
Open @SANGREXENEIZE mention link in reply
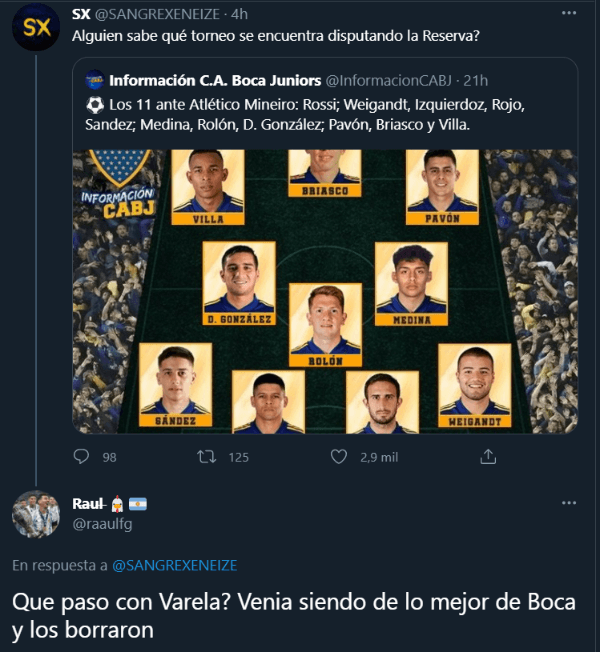[x=174, y=565]
